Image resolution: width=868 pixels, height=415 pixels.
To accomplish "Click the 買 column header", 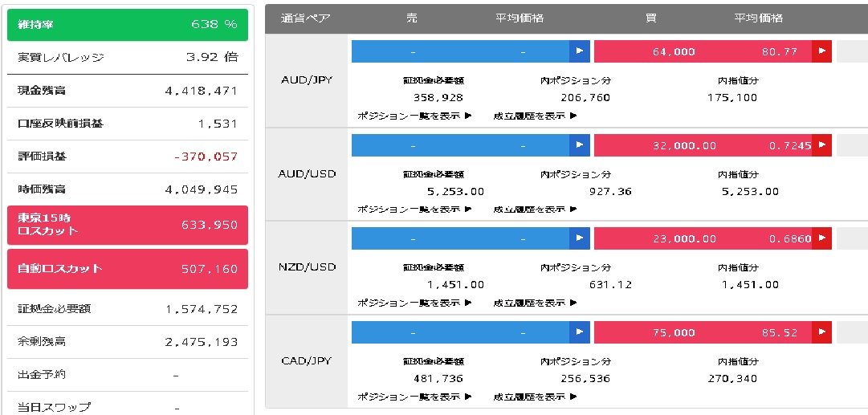I will [x=651, y=18].
